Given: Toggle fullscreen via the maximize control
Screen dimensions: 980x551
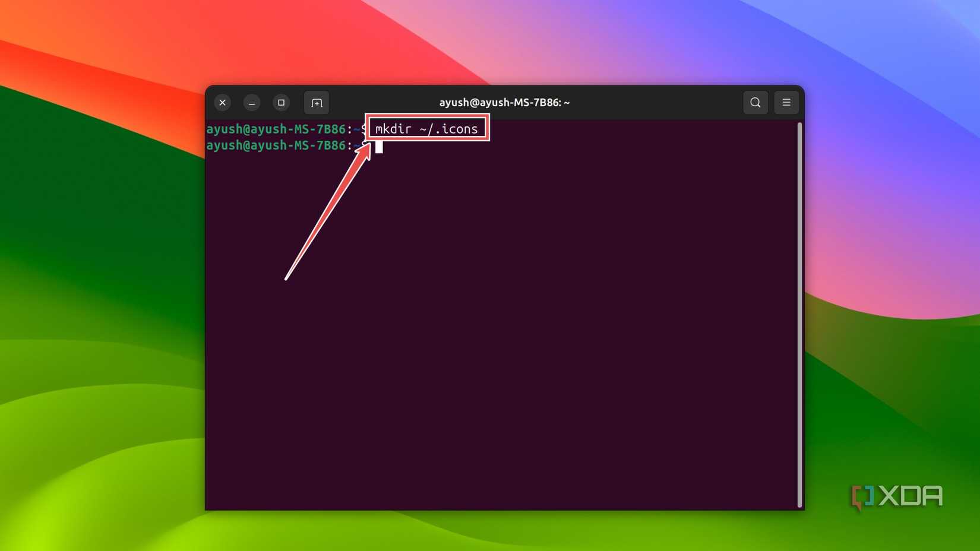Looking at the screenshot, I should (x=281, y=102).
